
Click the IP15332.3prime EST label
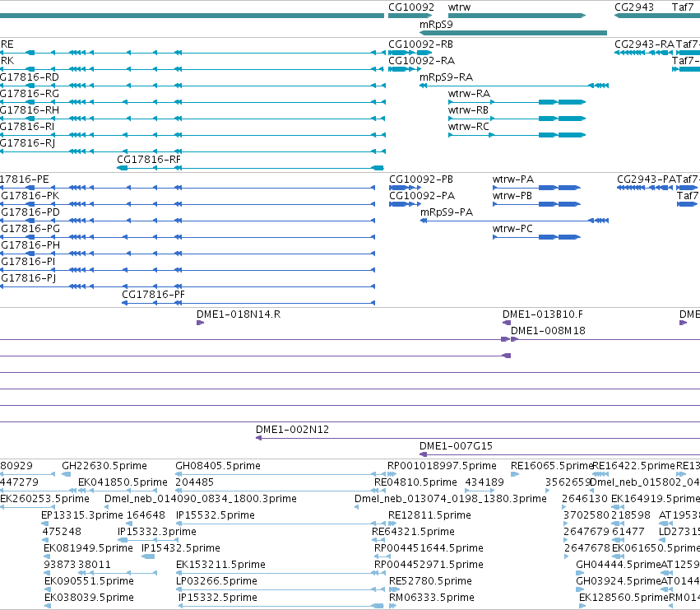click(x=156, y=532)
